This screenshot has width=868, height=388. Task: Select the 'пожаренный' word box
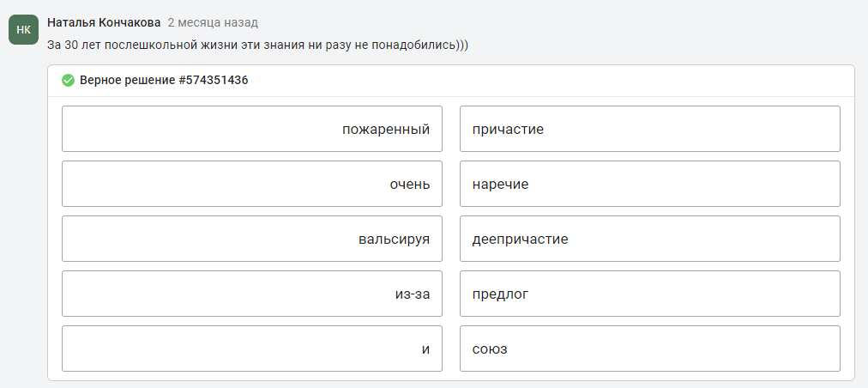tap(252, 129)
